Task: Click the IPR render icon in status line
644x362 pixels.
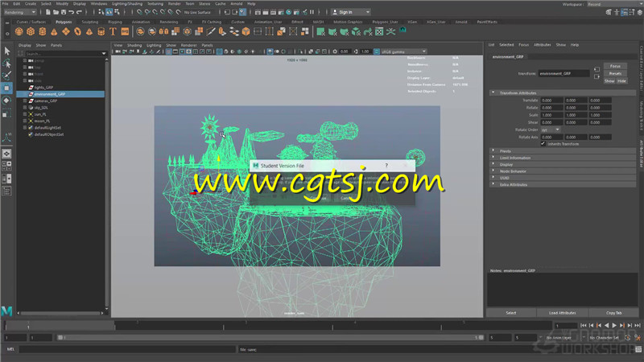Action: pyautogui.click(x=273, y=12)
